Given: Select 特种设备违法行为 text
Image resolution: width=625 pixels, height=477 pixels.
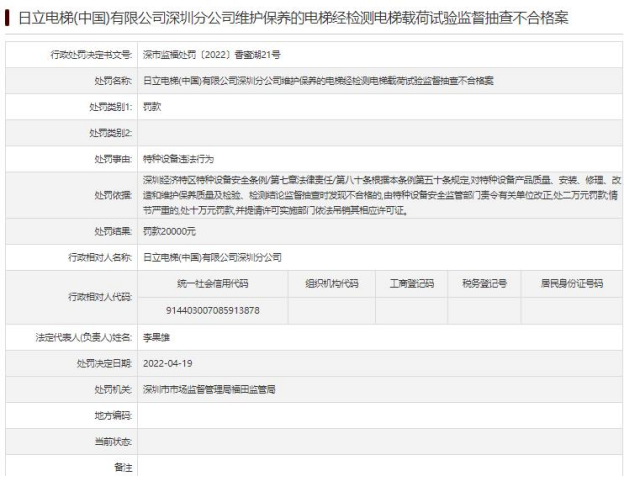Looking at the screenshot, I should (178, 159).
